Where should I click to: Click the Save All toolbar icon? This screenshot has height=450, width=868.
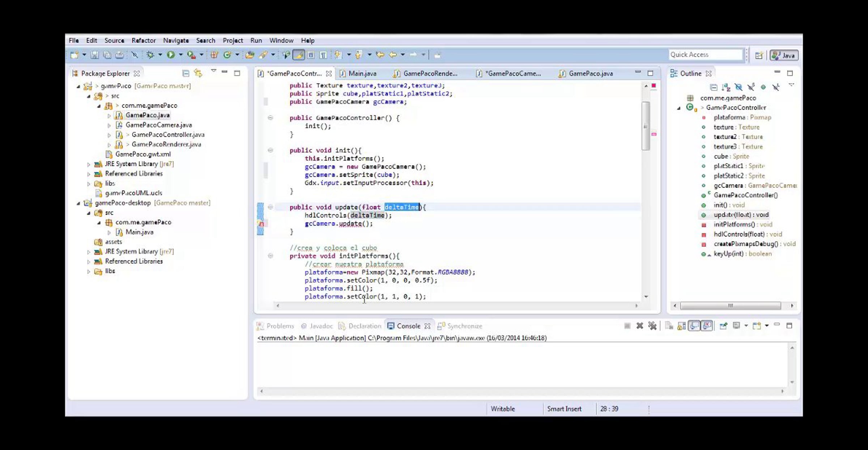(107, 55)
